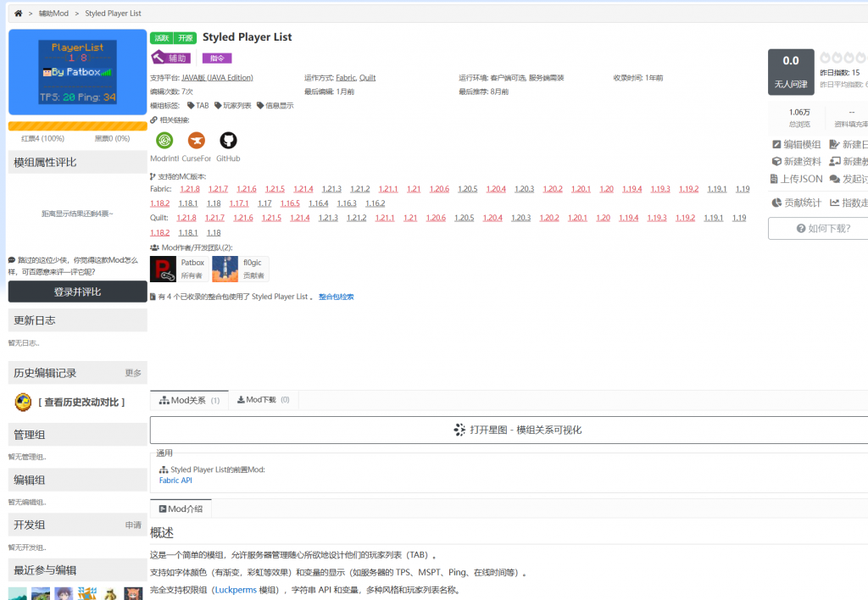This screenshot has height=600, width=868.
Task: Click the 1.06万 total views value
Action: click(x=799, y=113)
